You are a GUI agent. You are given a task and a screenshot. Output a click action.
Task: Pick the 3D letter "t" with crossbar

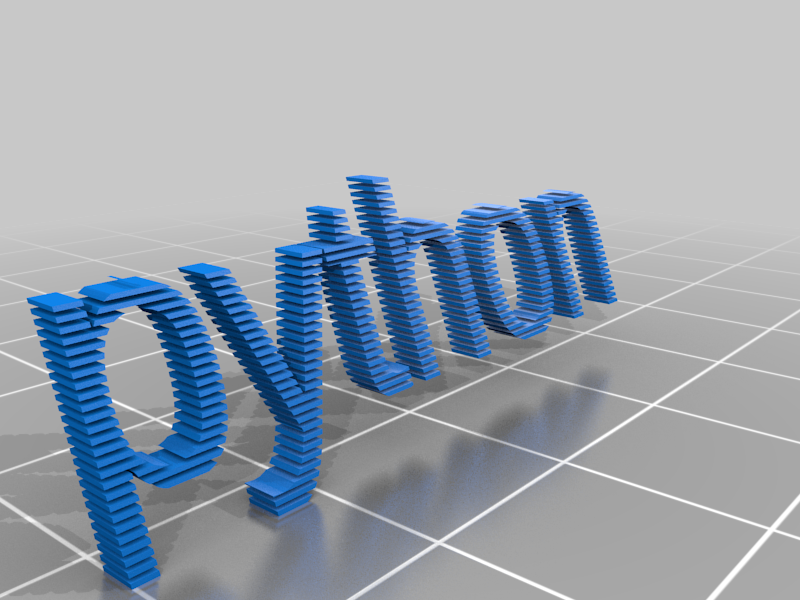341,301
